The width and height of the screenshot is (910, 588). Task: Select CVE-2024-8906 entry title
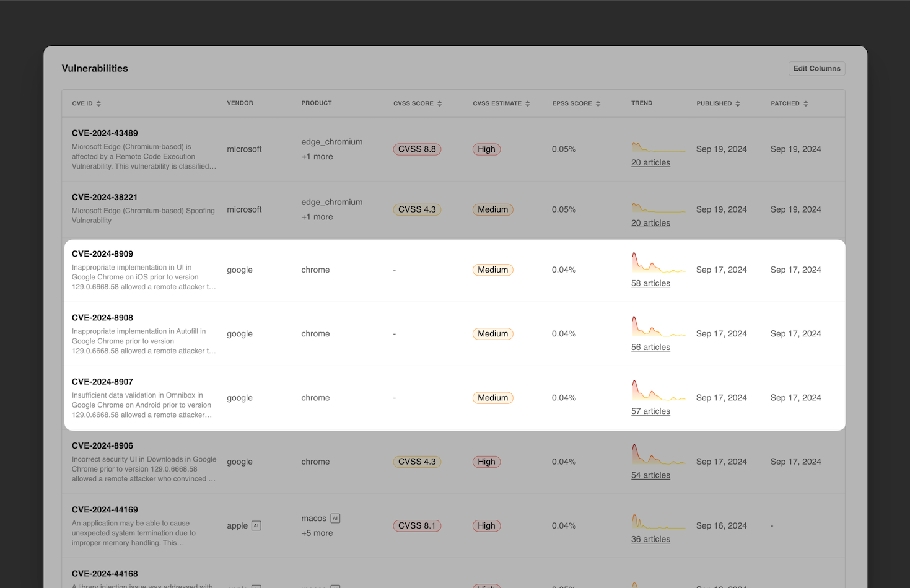102,445
